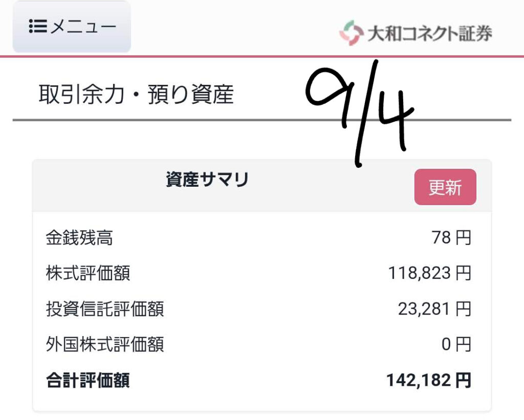Screen dimensions: 524x420
Task: Select the 金銭残高 row label
Action: [x=79, y=238]
